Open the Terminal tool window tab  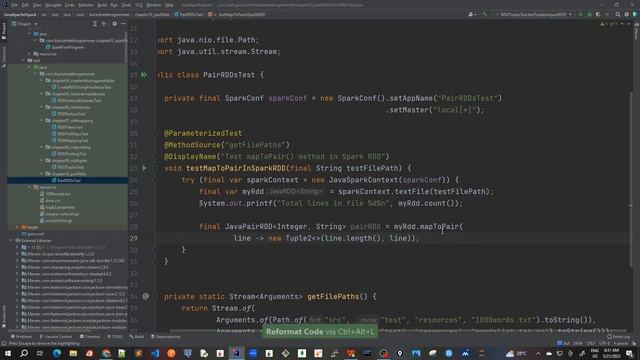pos(90,337)
